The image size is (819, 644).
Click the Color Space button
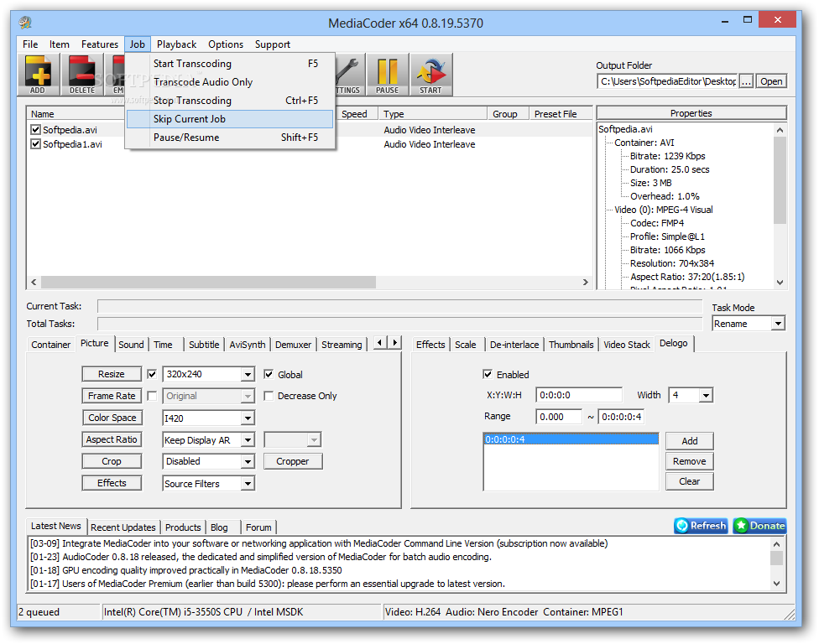click(112, 418)
